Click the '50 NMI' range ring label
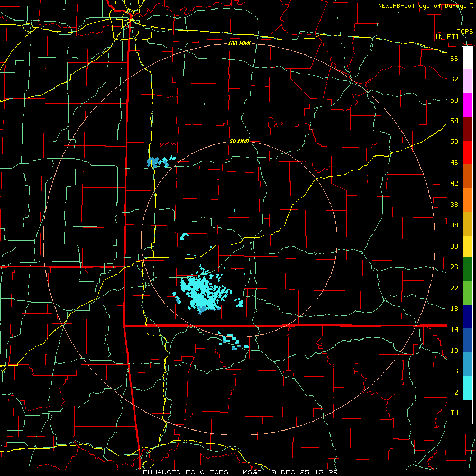The height and width of the screenshot is (476, 476). 239,141
